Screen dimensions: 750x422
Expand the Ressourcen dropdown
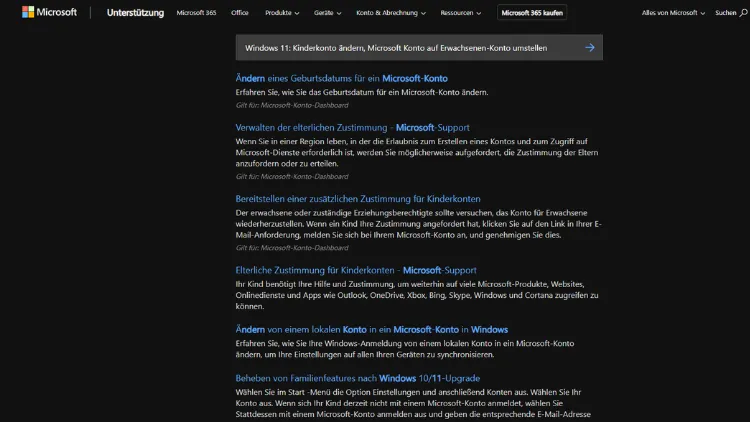(x=461, y=13)
